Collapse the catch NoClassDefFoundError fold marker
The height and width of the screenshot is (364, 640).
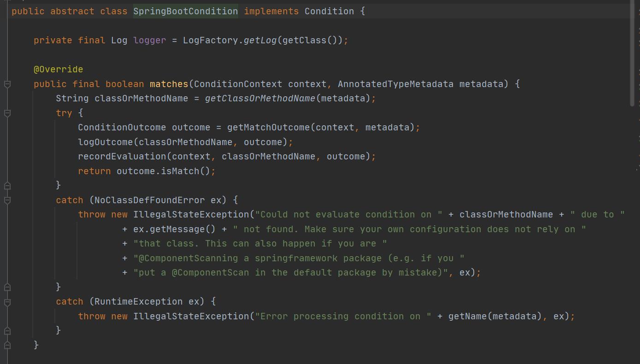click(7, 200)
